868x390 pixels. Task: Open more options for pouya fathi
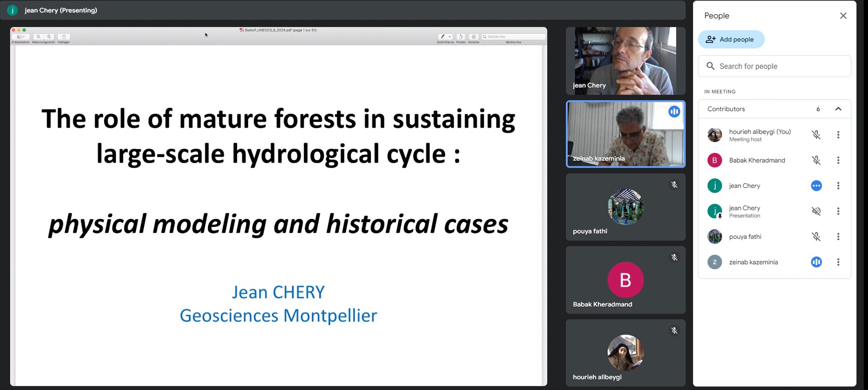pyautogui.click(x=838, y=236)
